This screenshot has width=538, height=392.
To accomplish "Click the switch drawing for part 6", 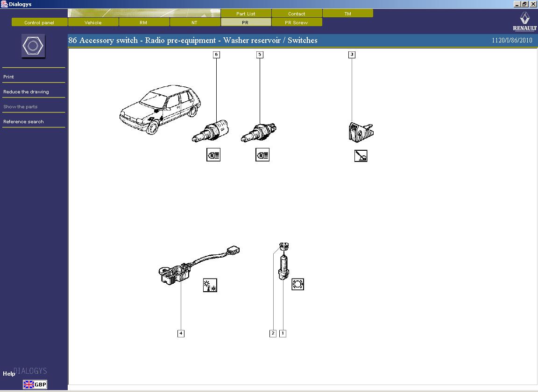I will pyautogui.click(x=210, y=131).
